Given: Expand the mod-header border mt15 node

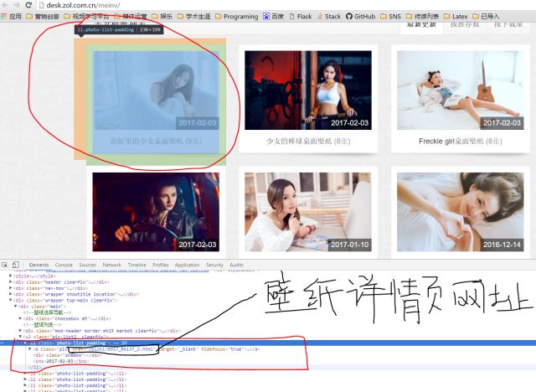Looking at the screenshot, I should (x=20, y=331).
